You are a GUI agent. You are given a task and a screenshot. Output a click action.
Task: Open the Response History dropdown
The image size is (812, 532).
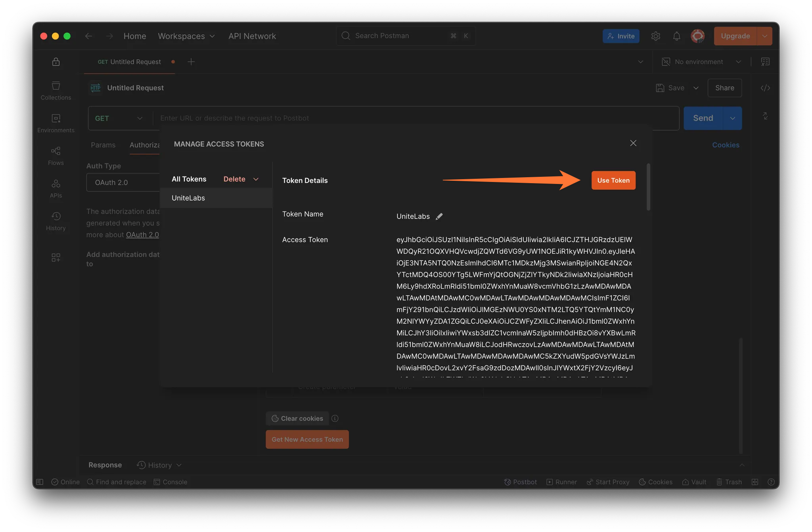pos(159,465)
